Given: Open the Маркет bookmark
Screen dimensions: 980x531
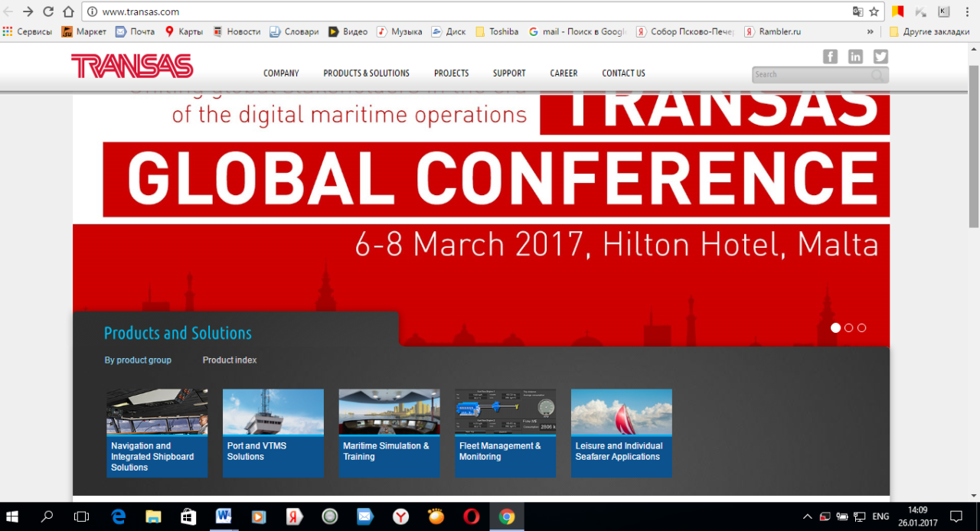Looking at the screenshot, I should coord(84,32).
